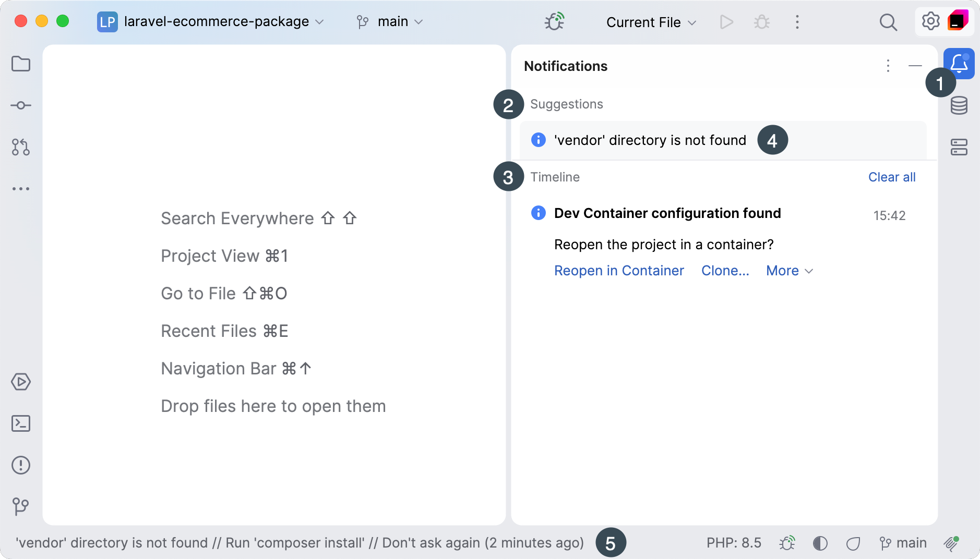This screenshot has height=559, width=980.
Task: Click the Go to File hint text
Action: click(x=224, y=294)
